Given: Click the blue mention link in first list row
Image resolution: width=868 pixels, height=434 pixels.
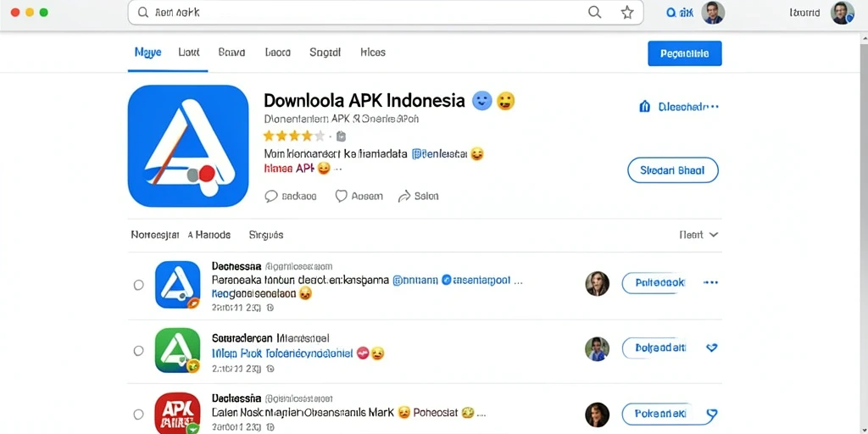Looking at the screenshot, I should [415, 281].
